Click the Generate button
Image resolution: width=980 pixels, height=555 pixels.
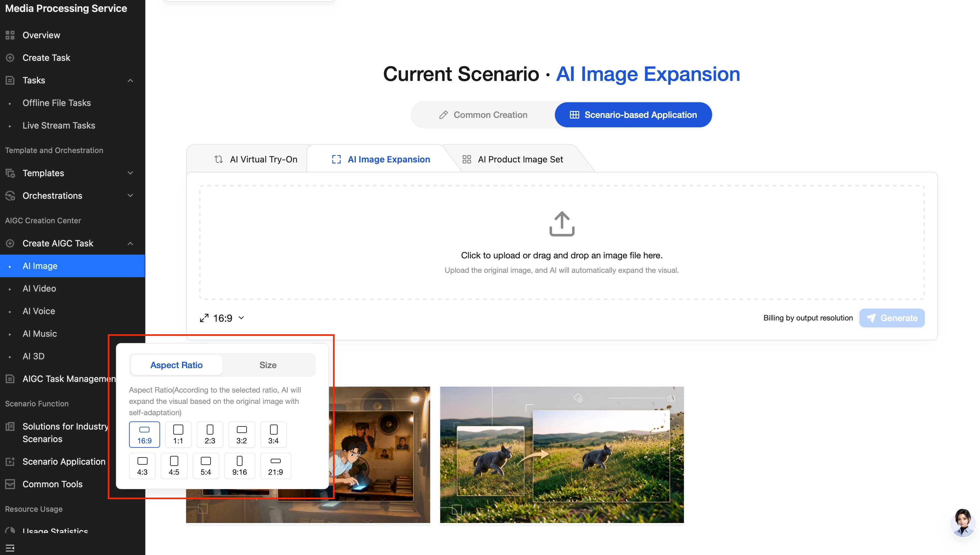892,318
